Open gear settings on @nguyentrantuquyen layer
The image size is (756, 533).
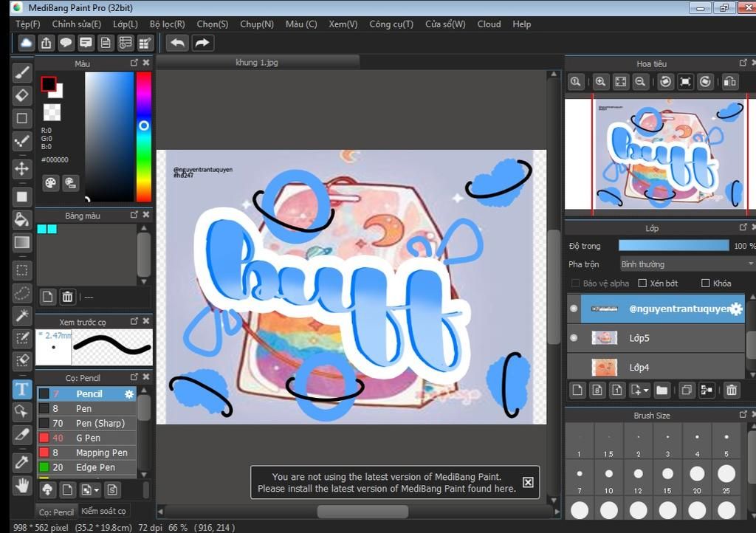[736, 309]
